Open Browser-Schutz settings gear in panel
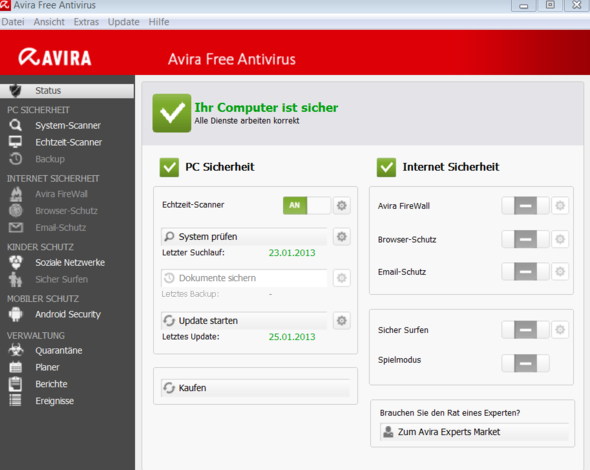The height and width of the screenshot is (470, 590). click(560, 239)
